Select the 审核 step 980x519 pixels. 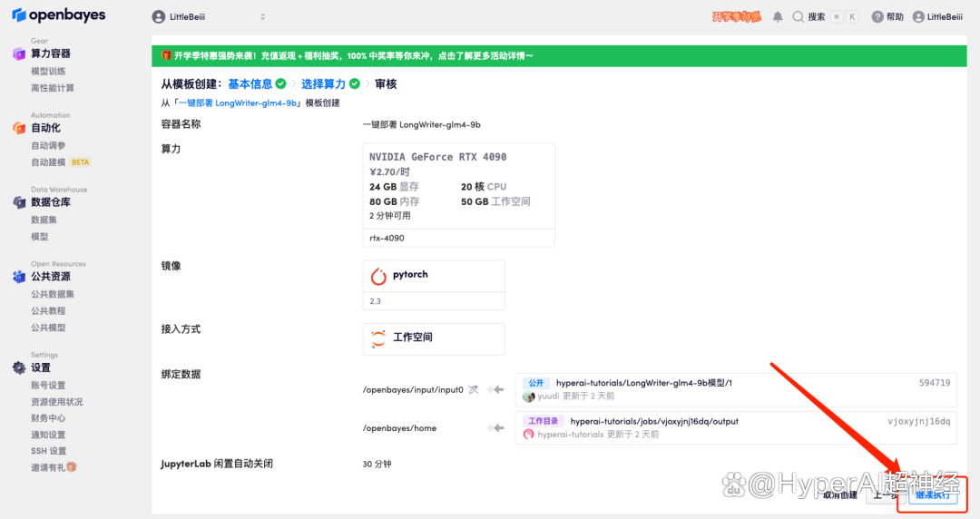(386, 83)
